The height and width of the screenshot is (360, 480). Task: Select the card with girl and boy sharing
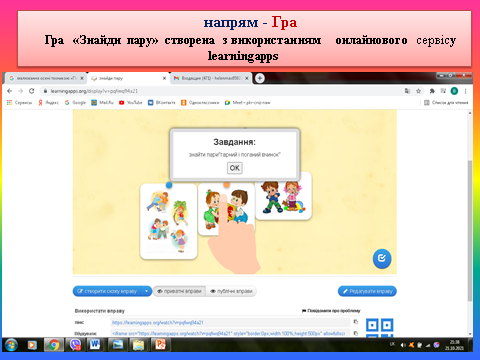point(226,209)
